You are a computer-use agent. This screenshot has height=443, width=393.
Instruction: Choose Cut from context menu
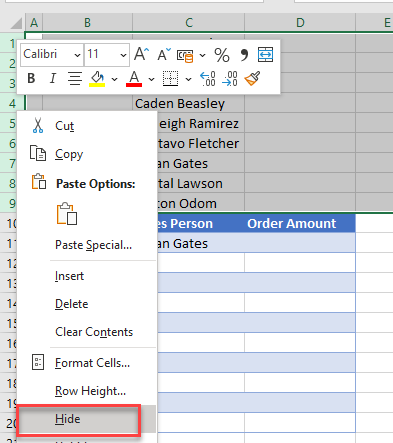(x=87, y=126)
